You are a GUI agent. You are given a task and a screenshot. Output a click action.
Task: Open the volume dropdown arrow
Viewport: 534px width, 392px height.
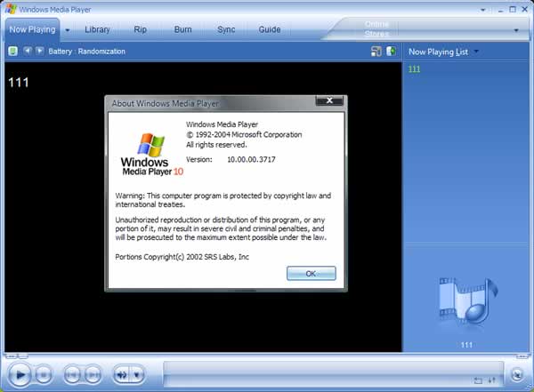137,375
